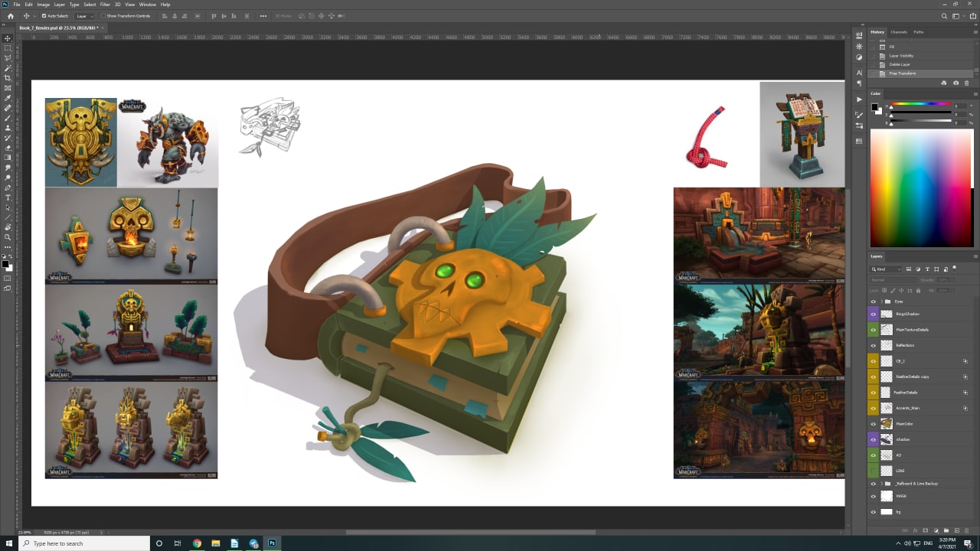Select the Lasso tool
This screenshot has width=980, height=551.
point(8,58)
